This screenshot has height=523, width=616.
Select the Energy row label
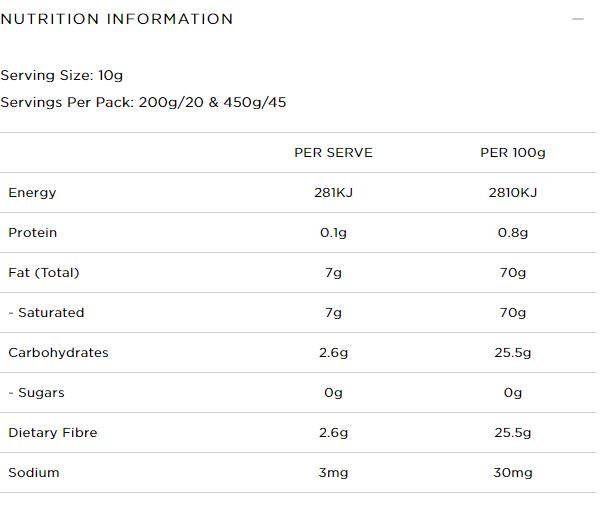(32, 193)
